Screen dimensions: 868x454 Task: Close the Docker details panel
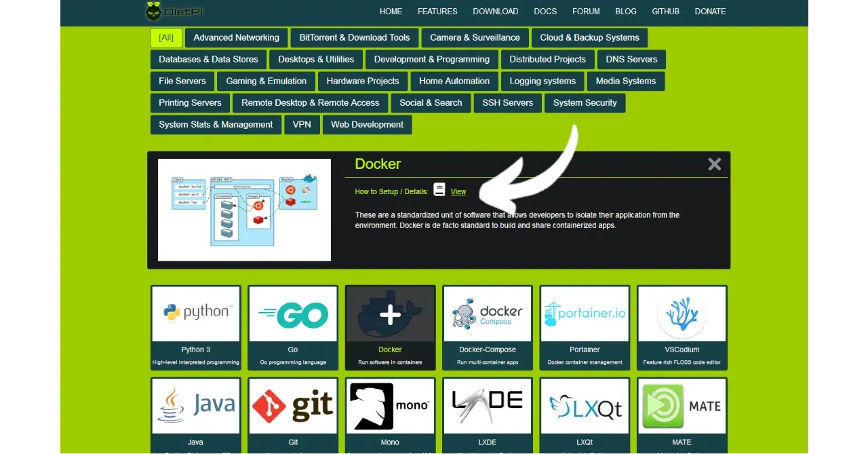tap(714, 164)
